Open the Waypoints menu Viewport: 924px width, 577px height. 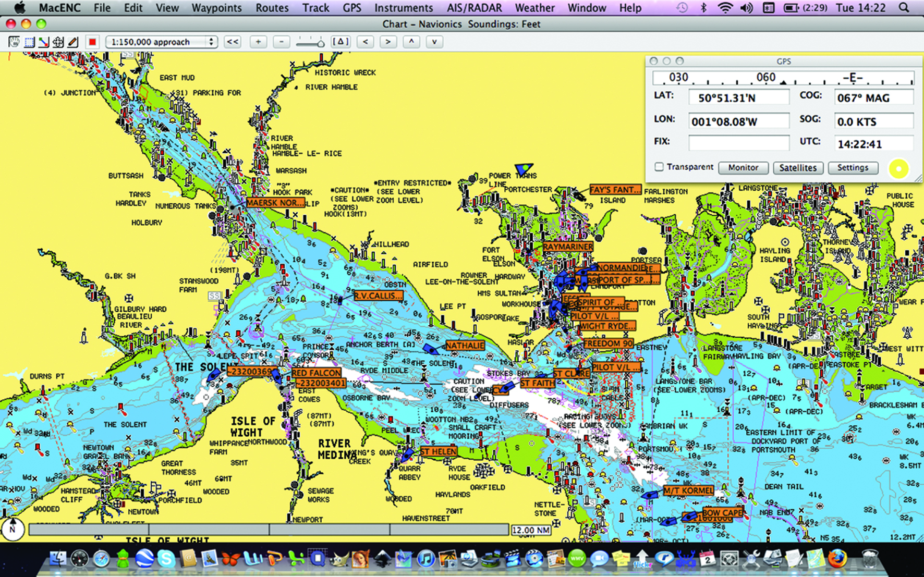[x=216, y=8]
